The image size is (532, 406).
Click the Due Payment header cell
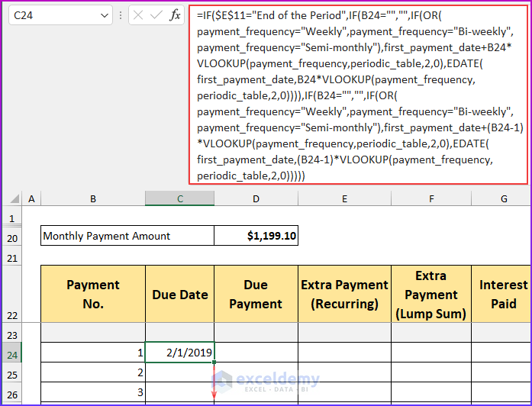click(x=256, y=294)
